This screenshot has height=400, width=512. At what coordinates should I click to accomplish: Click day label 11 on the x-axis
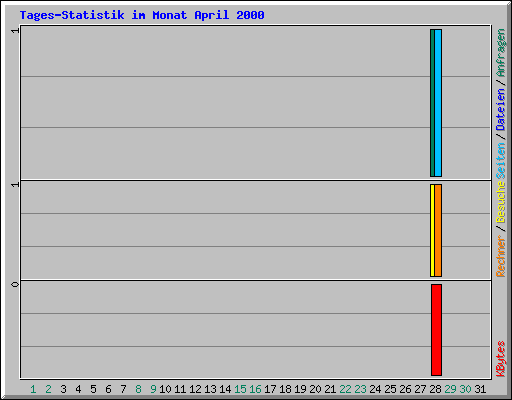tap(180, 389)
